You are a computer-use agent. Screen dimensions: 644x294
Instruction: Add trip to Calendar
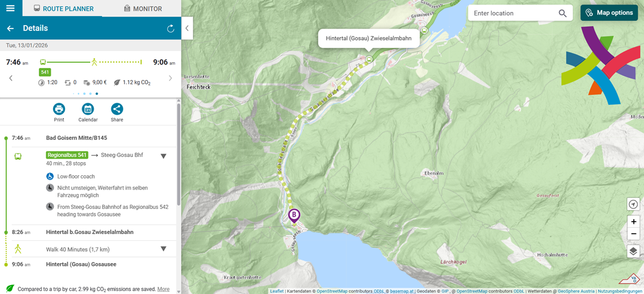point(88,112)
